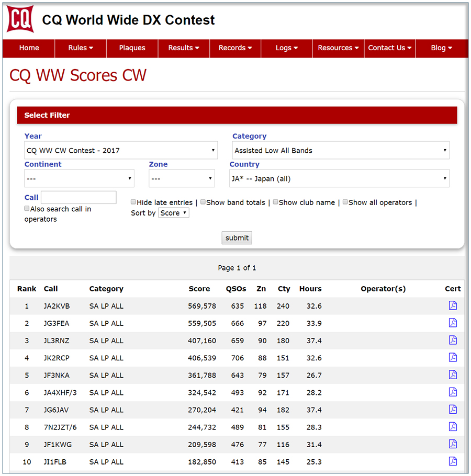Open the certificate PDF for JI1FLB
This screenshot has width=471, height=476.
tap(453, 461)
